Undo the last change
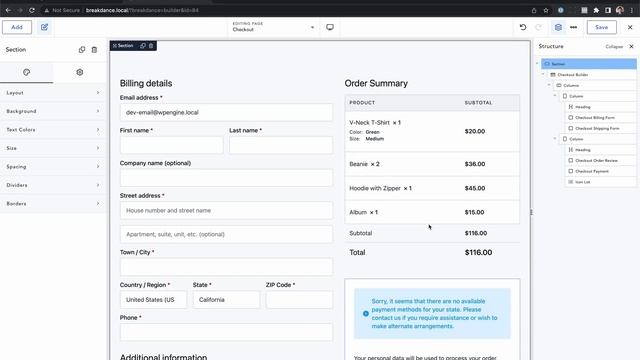Screen dimensions: 640x360 tap(523, 27)
